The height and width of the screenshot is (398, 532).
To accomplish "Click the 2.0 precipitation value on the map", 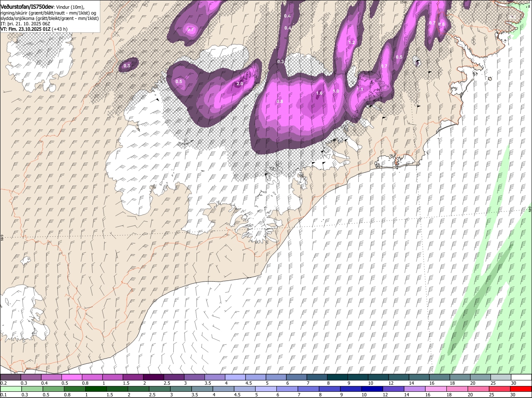I will pyautogui.click(x=239, y=84).
